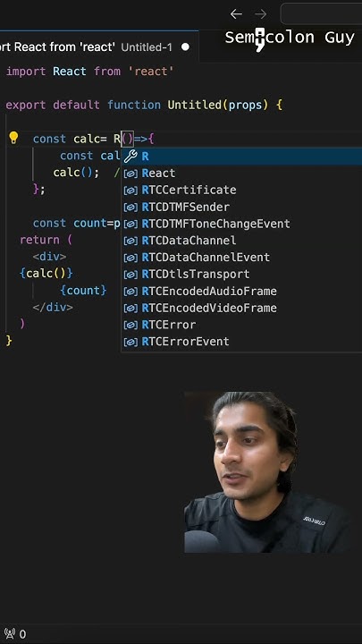Click the command center search box

(x=321, y=14)
